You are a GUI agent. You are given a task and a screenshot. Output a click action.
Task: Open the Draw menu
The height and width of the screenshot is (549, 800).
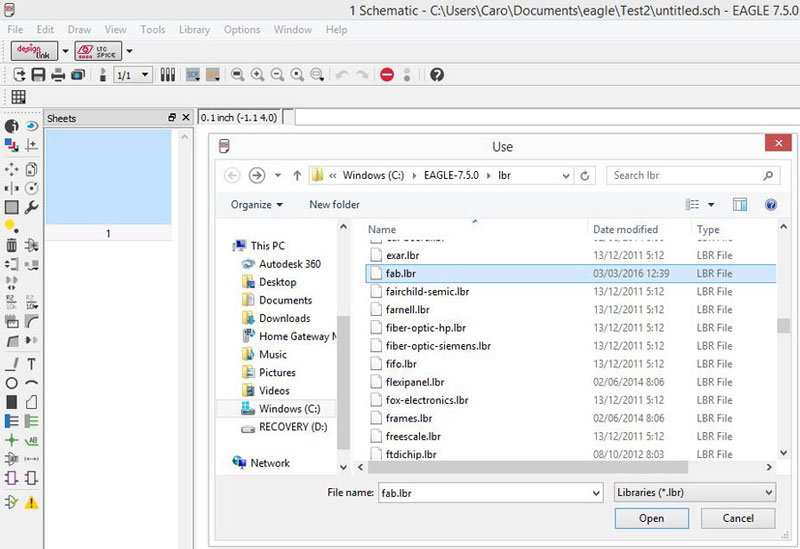(x=79, y=30)
